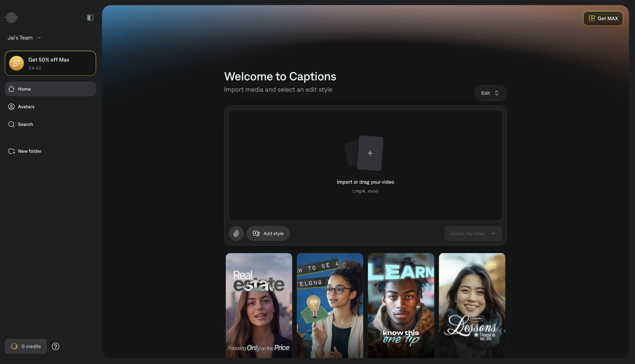The image size is (635, 364).
Task: Attach a file using paperclip icon
Action: [x=236, y=233]
